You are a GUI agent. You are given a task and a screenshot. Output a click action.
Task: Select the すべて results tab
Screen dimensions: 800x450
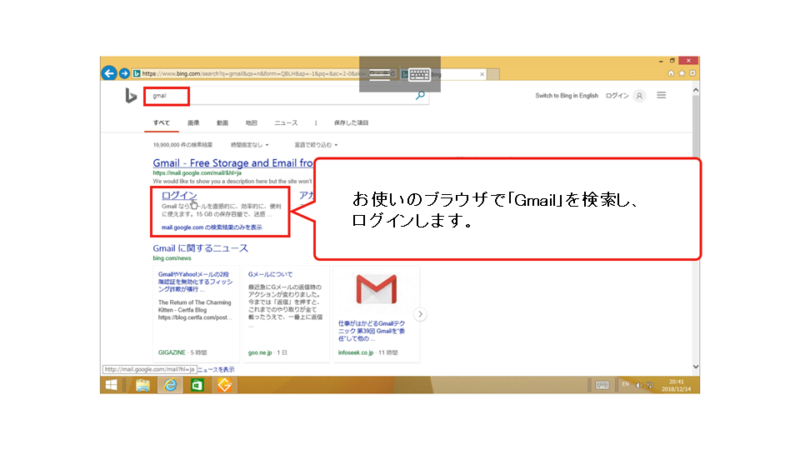(161, 123)
